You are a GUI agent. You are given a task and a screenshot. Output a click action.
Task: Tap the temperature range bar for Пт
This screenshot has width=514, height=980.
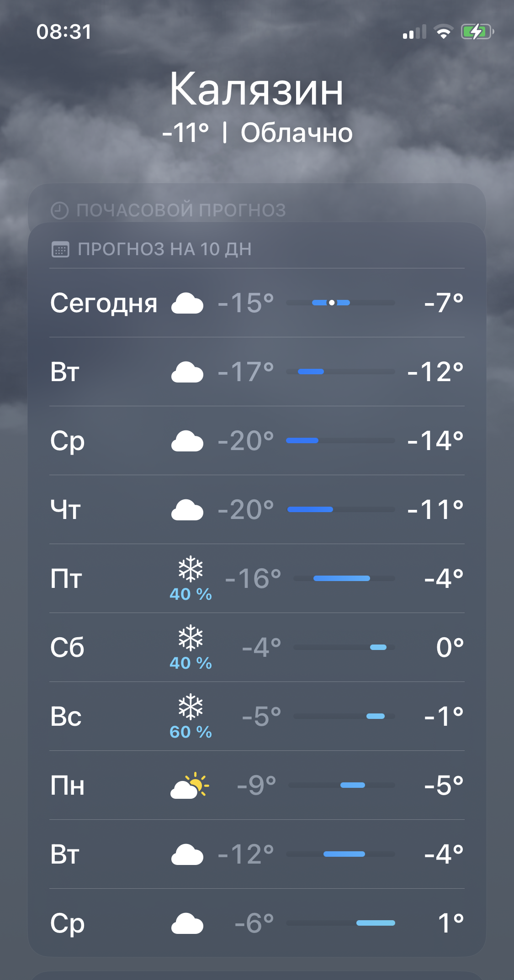click(x=344, y=578)
